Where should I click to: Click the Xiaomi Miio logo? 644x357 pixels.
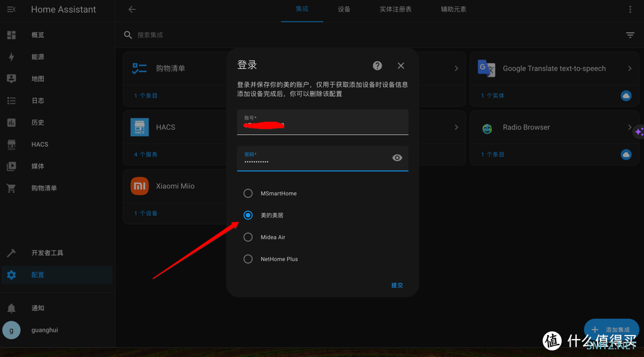(140, 186)
